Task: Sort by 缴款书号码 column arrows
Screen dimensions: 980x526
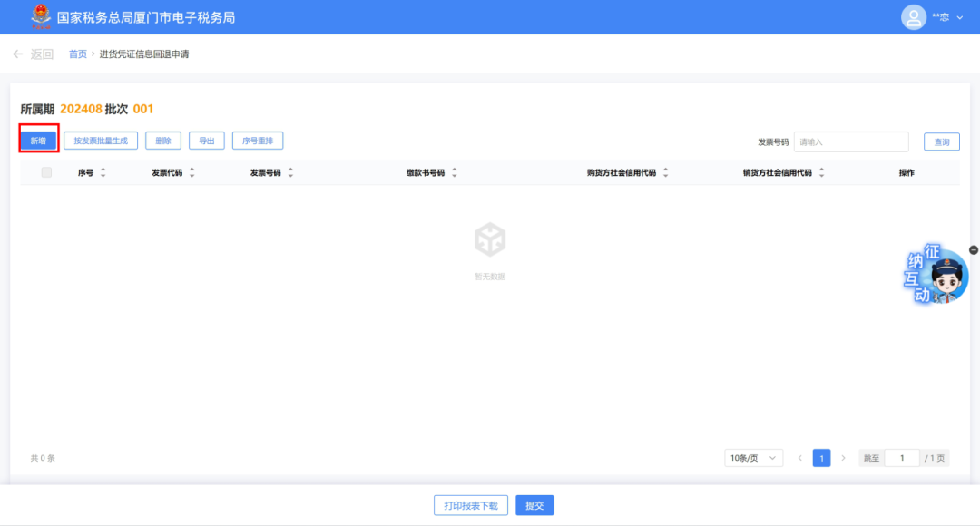Action: tap(455, 172)
